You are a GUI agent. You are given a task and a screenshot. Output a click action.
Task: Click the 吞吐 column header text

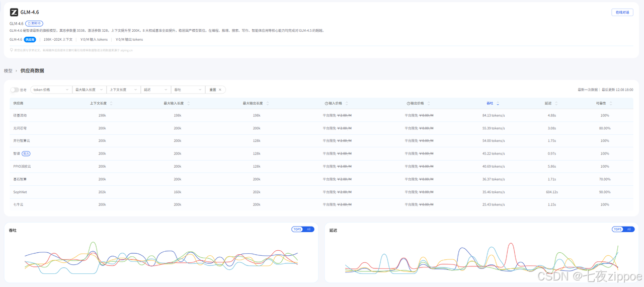(x=490, y=103)
